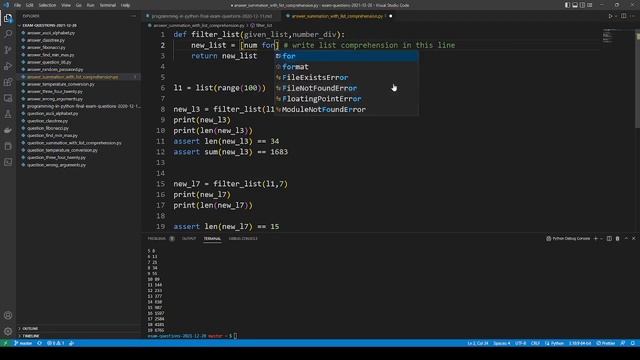Open the Source Control view
The width and height of the screenshot is (640, 360).
[x=8, y=50]
